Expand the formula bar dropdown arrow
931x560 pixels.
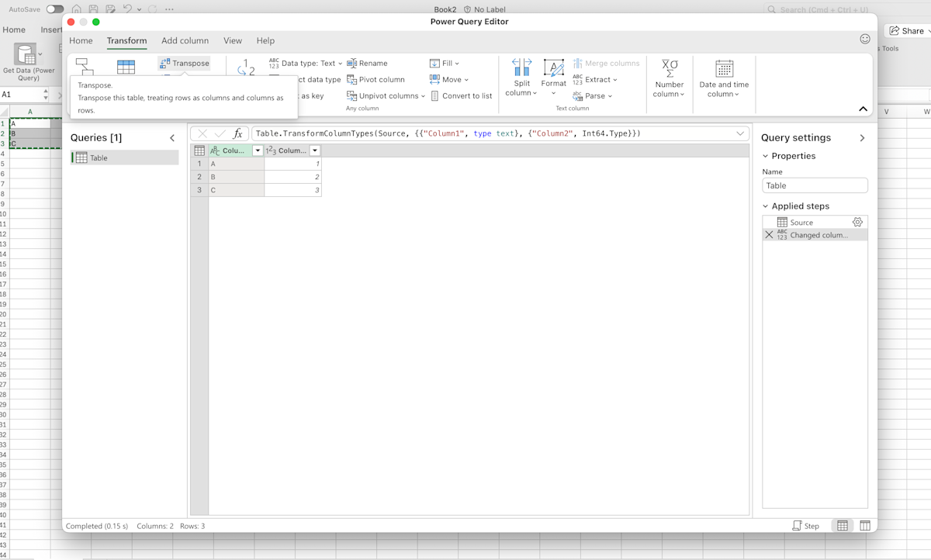739,133
